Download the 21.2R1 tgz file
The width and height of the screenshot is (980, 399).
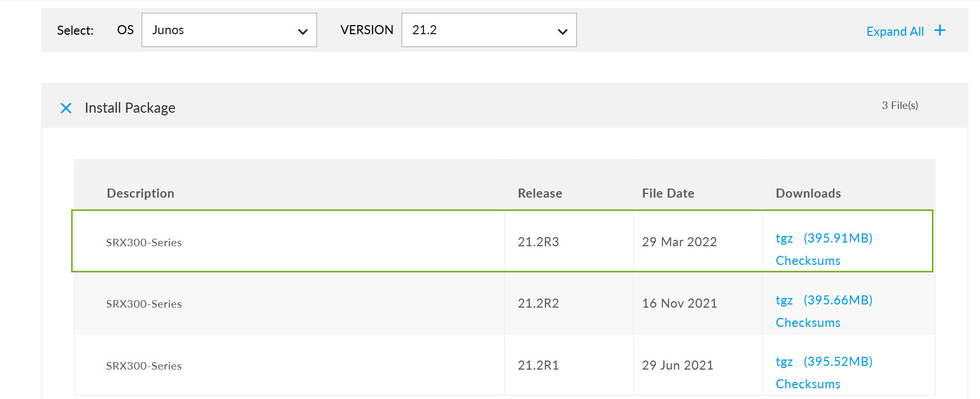click(x=784, y=362)
